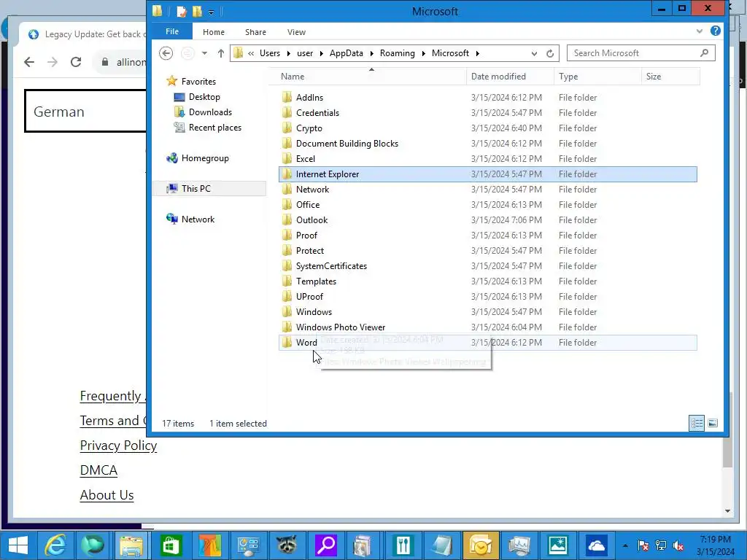Expand the arrow after Roaming in breadcrumb
Viewport: 747px width, 560px height.
click(x=423, y=53)
